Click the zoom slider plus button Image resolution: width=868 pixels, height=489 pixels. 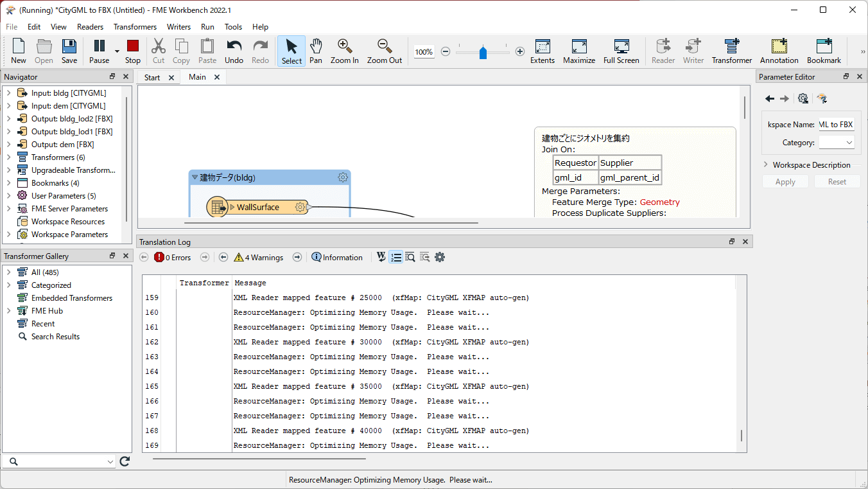pos(520,51)
